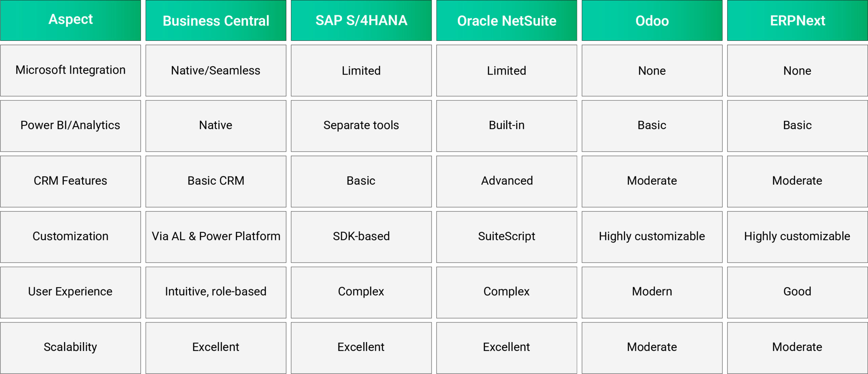This screenshot has height=374, width=868.
Task: Click the SAP S/4HANA header
Action: click(361, 20)
